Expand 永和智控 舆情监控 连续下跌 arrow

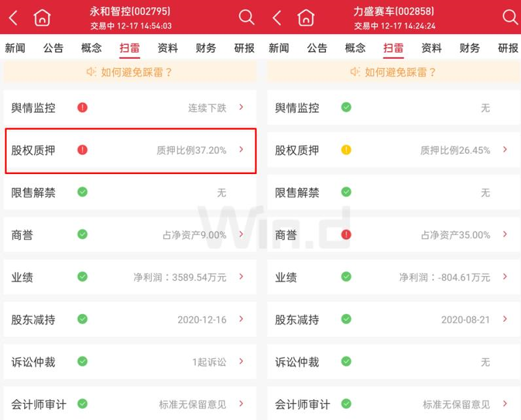pos(242,107)
